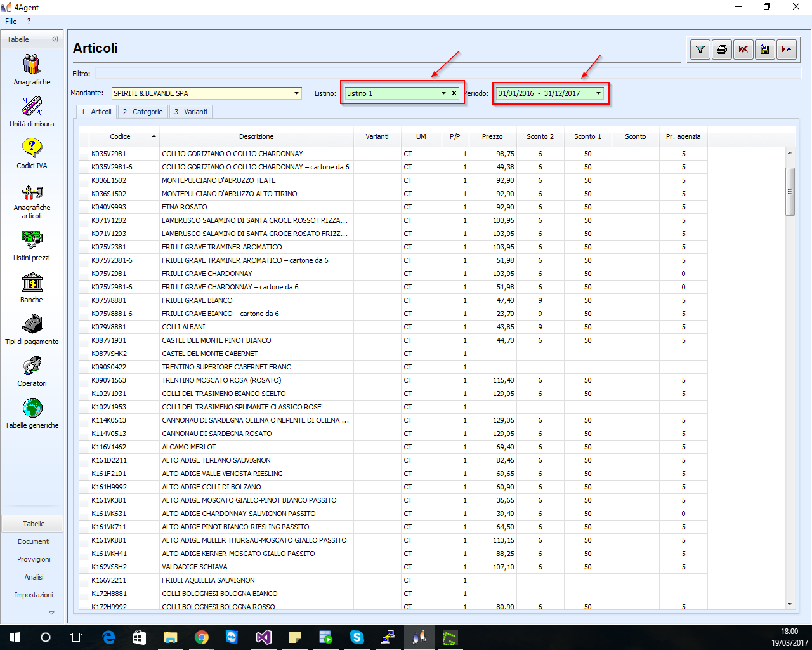Open Unità di misura table
This screenshot has height=650, width=812.
(32, 112)
